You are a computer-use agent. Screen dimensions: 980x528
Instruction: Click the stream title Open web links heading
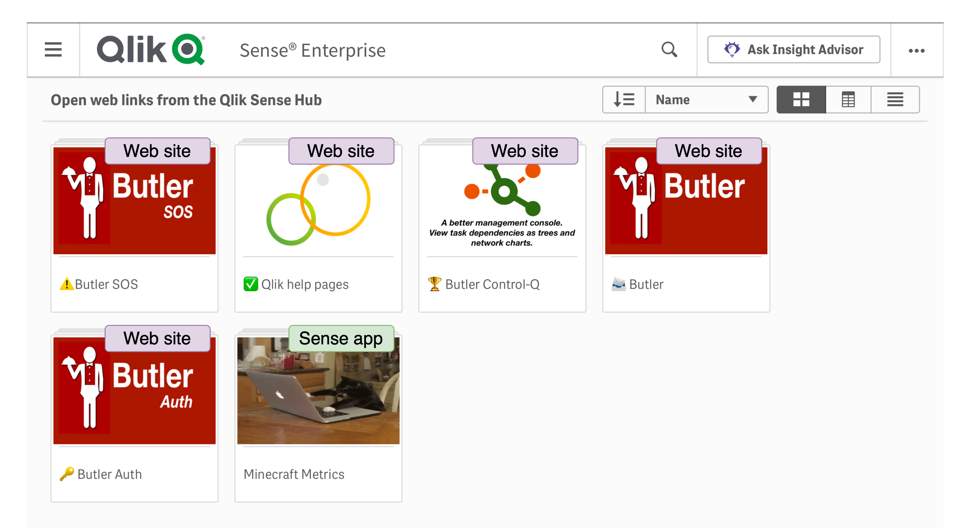click(186, 100)
